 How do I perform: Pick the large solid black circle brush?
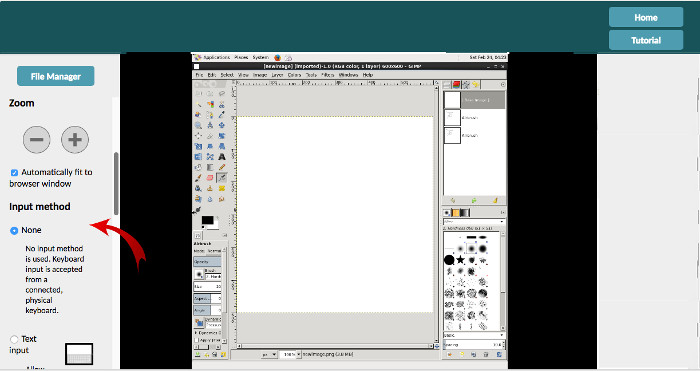pos(449,259)
